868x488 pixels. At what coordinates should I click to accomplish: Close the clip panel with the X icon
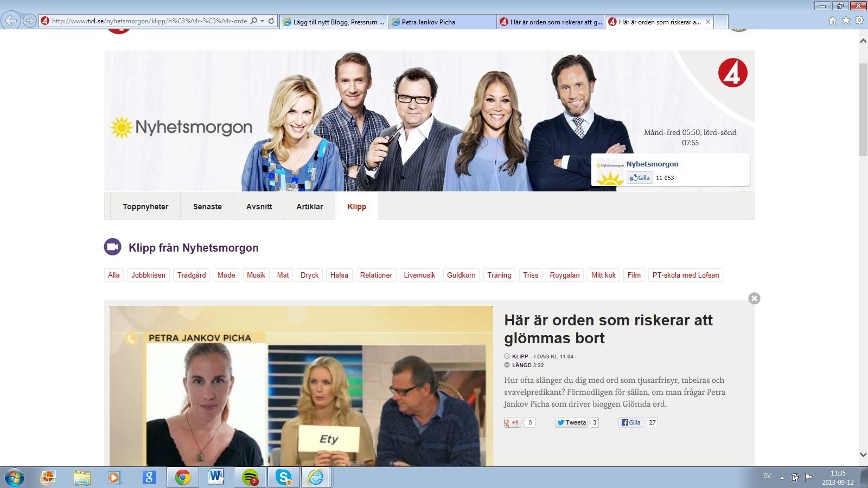(754, 298)
